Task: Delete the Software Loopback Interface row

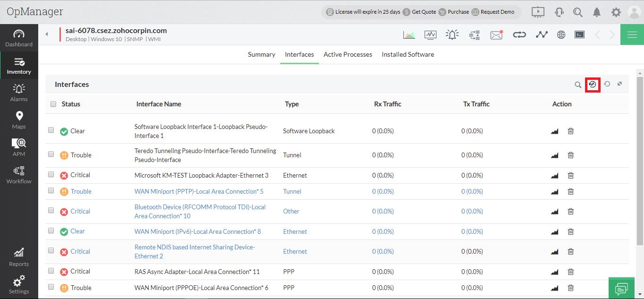Action: pyautogui.click(x=570, y=131)
